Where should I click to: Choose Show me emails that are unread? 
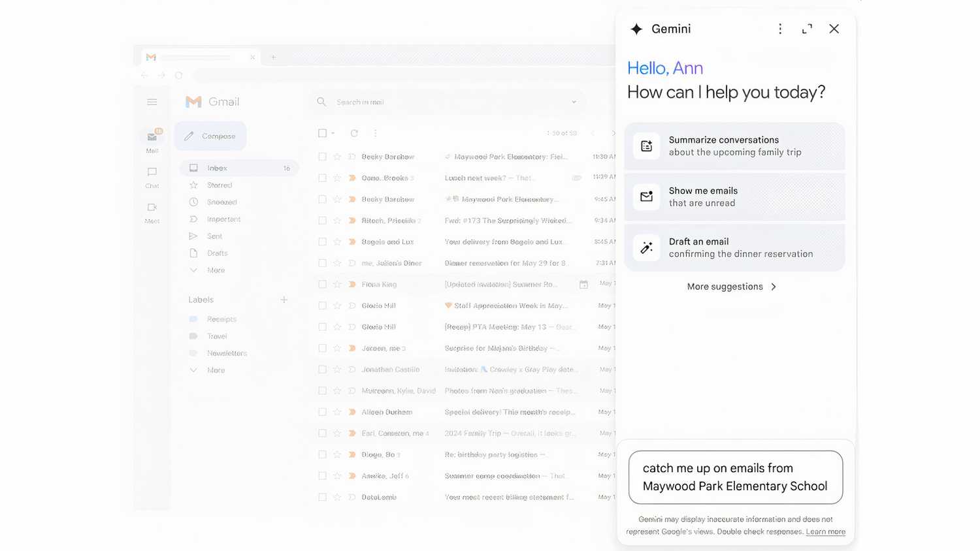[734, 197]
